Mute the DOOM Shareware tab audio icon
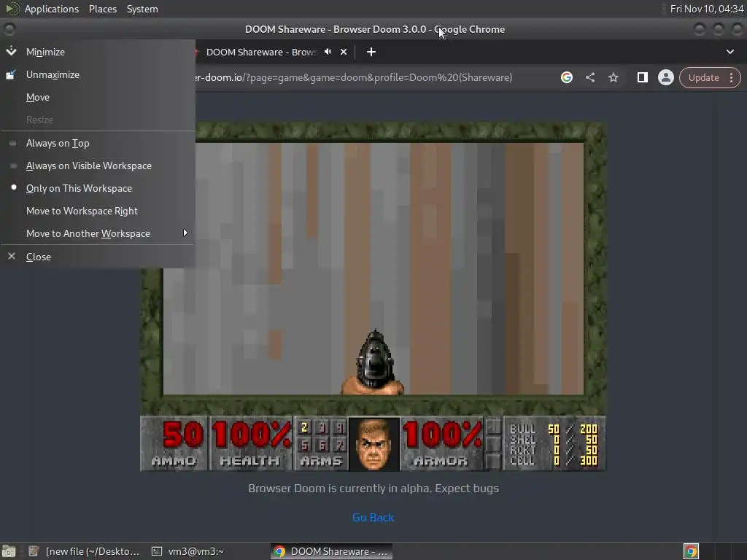Viewport: 747px width, 560px height. click(328, 52)
